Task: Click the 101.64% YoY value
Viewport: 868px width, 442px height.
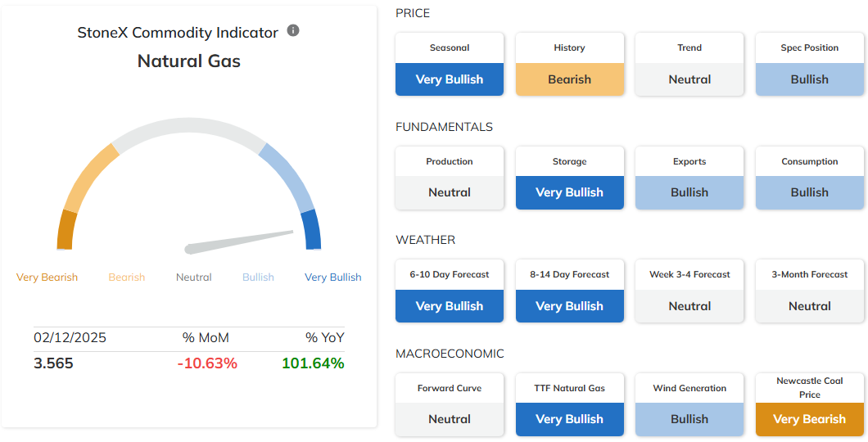Action: 313,363
